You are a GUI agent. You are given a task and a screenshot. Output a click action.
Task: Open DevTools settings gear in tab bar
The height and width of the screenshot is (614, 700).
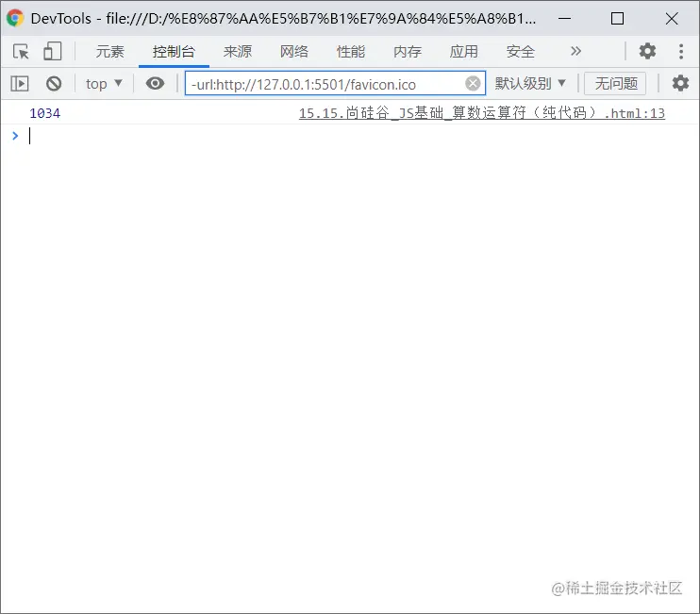(647, 51)
